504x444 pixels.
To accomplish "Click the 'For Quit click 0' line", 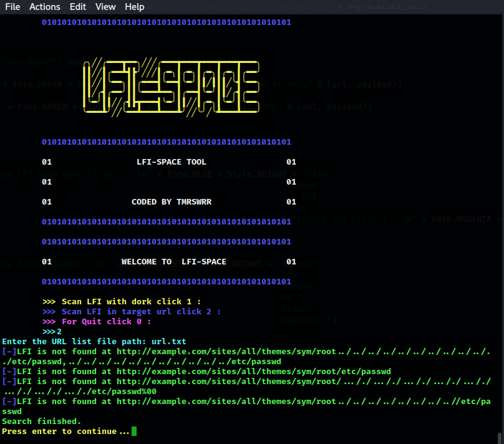I will pos(97,322).
